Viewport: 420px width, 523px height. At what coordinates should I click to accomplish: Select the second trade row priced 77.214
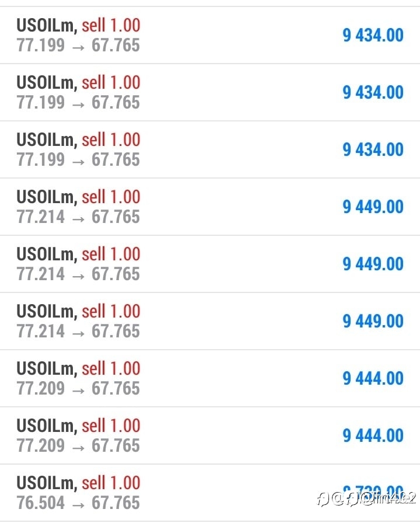click(x=210, y=264)
